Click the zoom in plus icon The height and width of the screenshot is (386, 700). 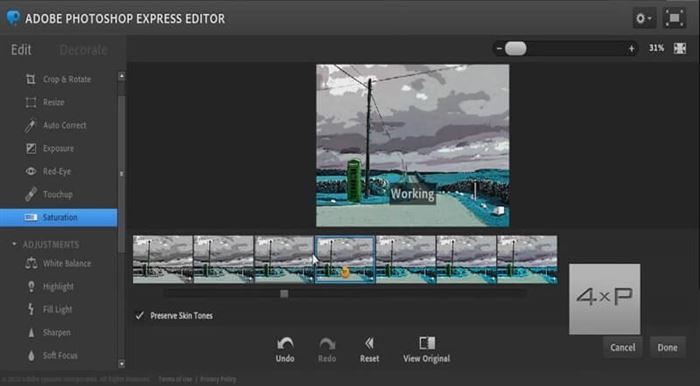pyautogui.click(x=631, y=48)
